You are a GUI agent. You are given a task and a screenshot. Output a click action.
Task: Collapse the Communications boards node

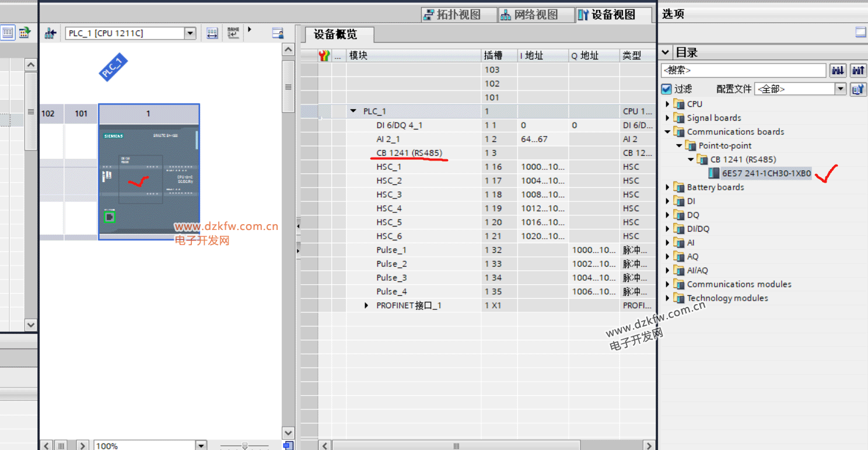pyautogui.click(x=667, y=132)
